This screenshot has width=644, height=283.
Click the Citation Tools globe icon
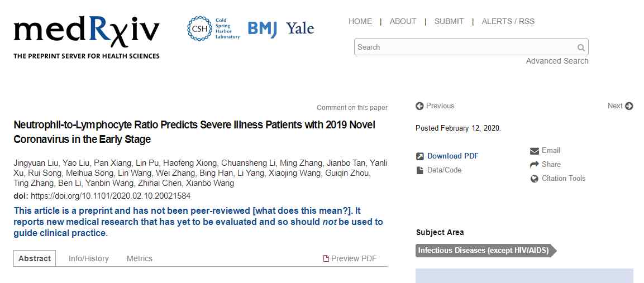[x=535, y=179]
